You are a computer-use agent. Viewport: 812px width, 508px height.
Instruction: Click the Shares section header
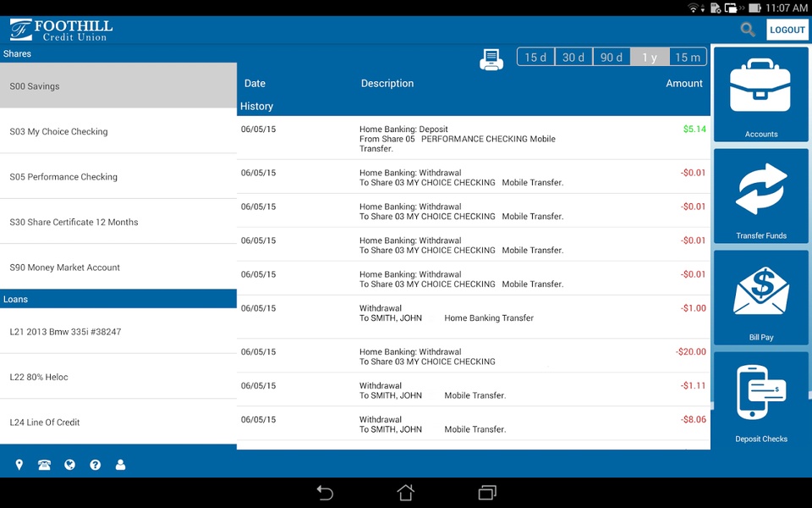pyautogui.click(x=118, y=53)
